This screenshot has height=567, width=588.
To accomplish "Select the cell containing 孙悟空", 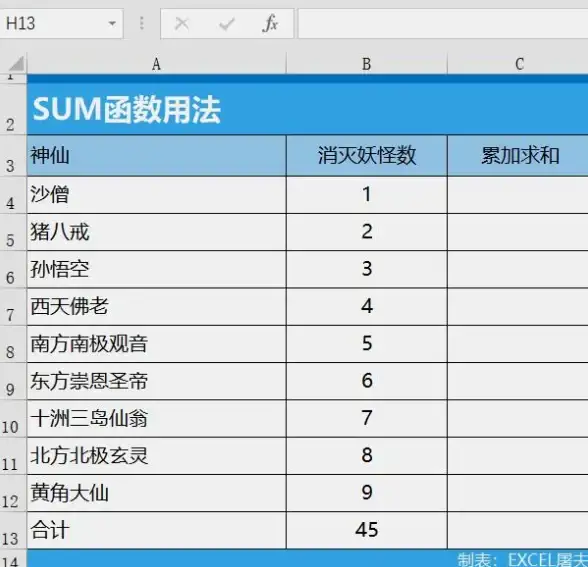I will click(x=157, y=270).
